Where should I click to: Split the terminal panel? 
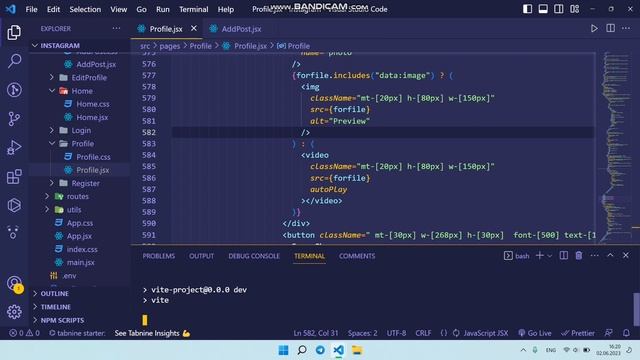click(x=563, y=256)
